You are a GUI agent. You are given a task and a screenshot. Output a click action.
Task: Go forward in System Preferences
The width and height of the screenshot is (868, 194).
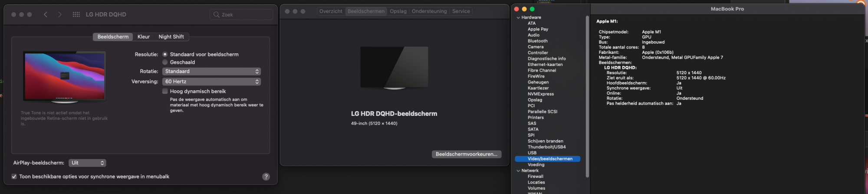pos(59,14)
